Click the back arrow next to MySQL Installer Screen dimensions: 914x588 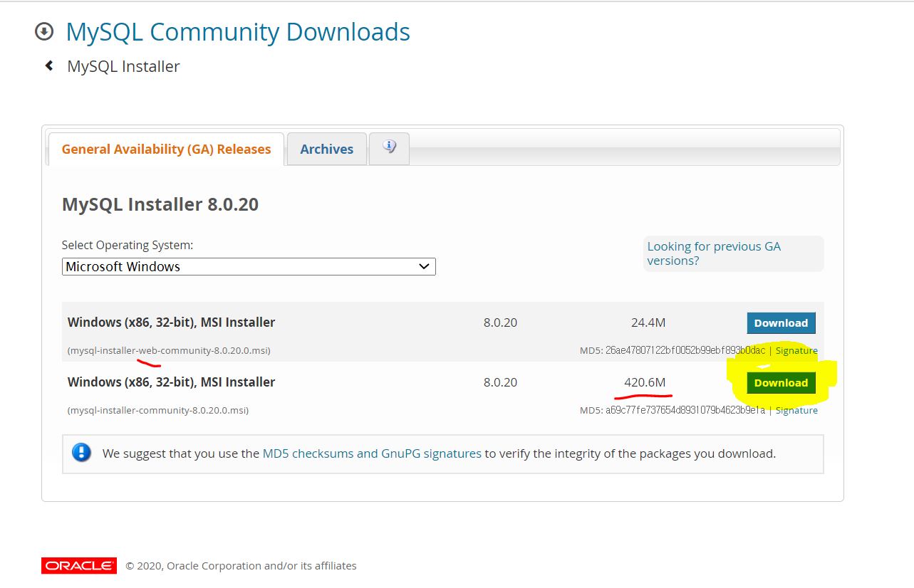pos(49,65)
